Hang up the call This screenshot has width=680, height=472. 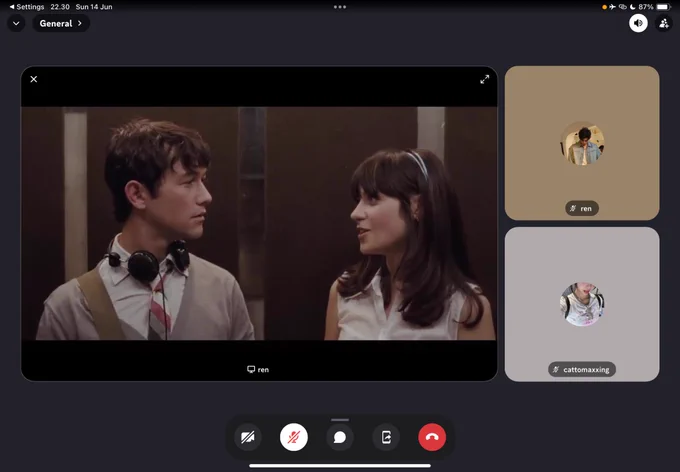tap(432, 437)
